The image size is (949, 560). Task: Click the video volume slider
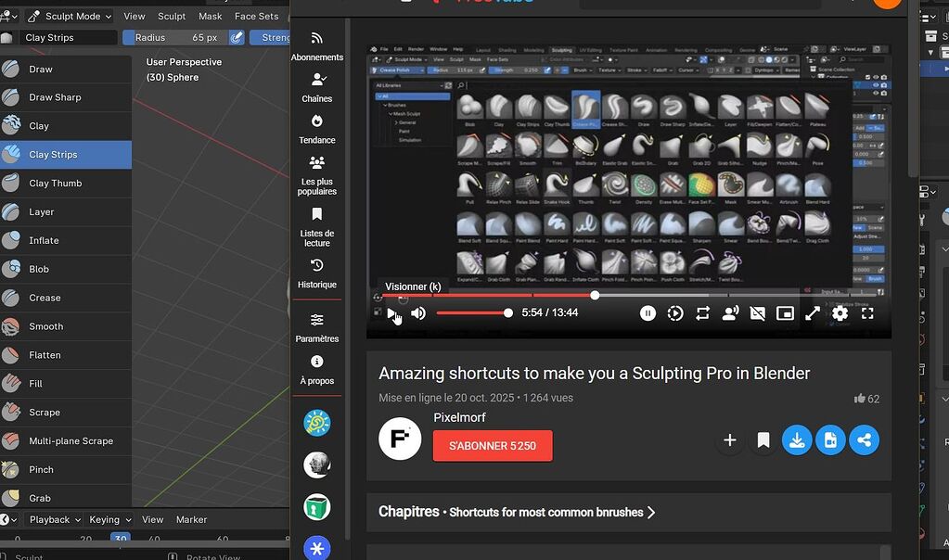[475, 313]
